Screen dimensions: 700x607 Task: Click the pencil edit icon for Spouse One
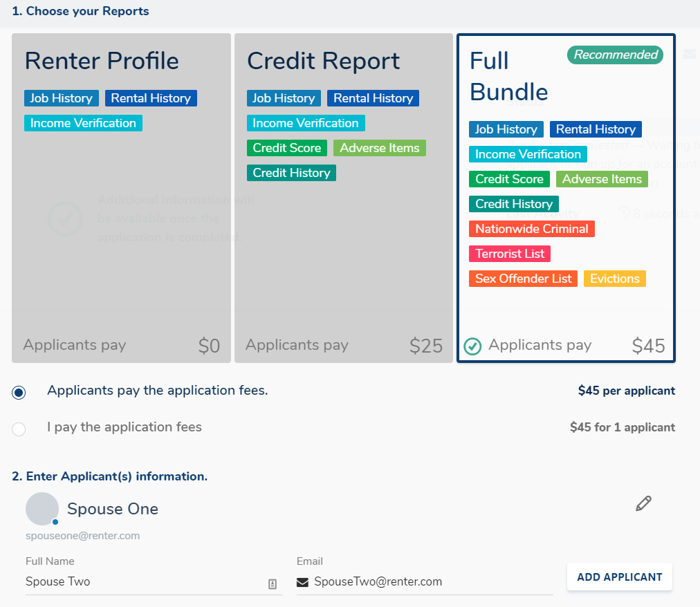pos(643,504)
